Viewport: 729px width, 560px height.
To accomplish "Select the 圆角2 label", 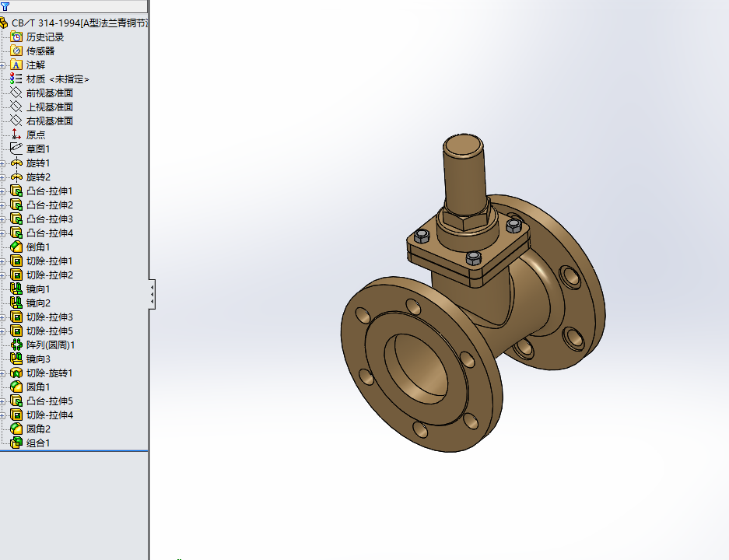I will (38, 429).
